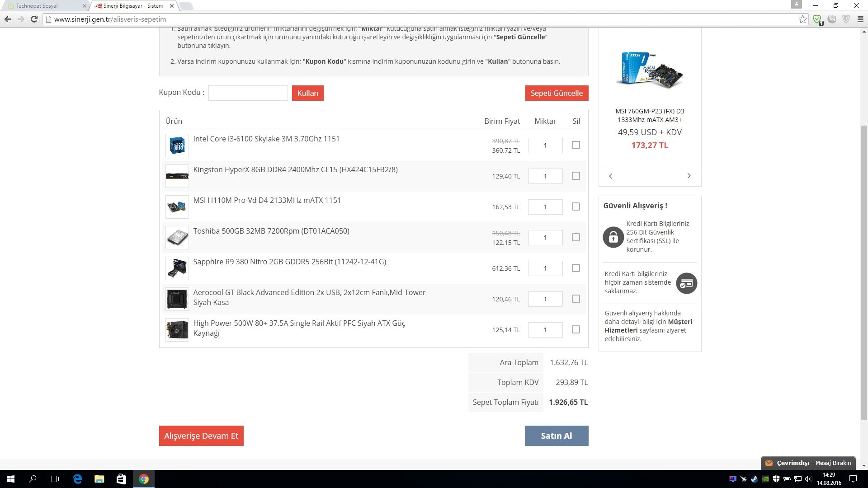Show the previous recommended product with the left chevron
The width and height of the screenshot is (868, 488).
click(x=611, y=176)
